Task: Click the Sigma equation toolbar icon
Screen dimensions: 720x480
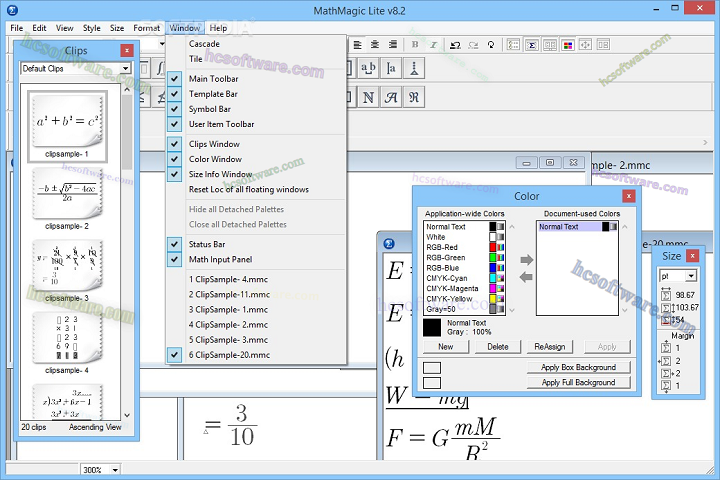Action: point(532,45)
